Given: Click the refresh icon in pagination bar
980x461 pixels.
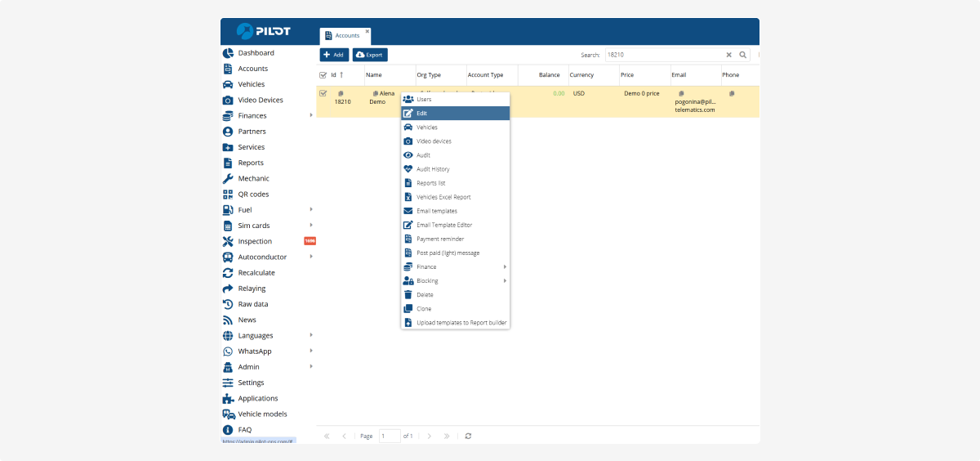Looking at the screenshot, I should click(468, 436).
